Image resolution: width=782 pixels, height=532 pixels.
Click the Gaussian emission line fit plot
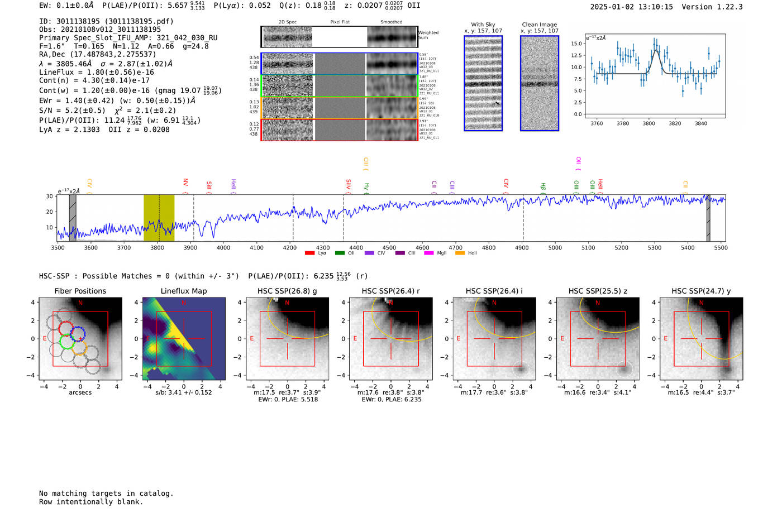tap(655, 76)
